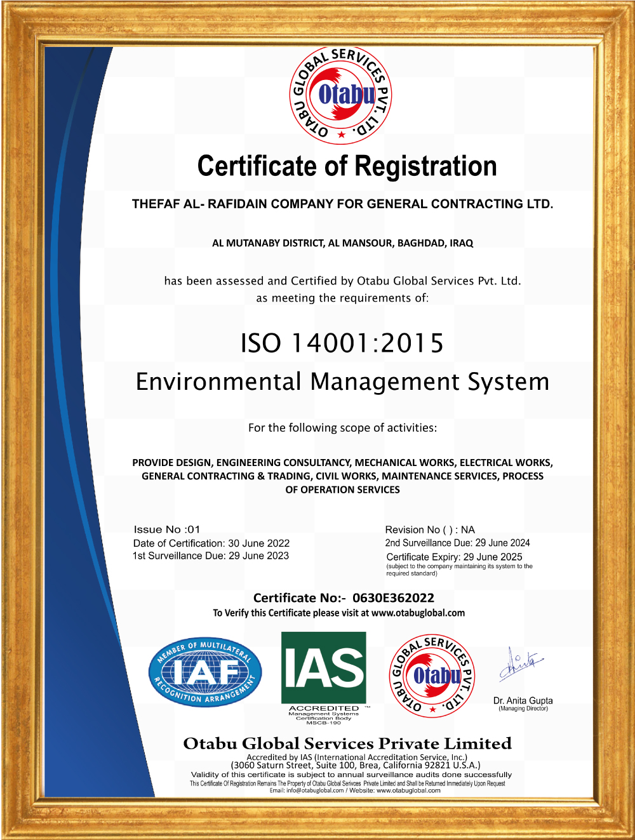635x840 pixels.
Task: Select the 'Dr. Anita Gupta' name text
Action: click(523, 700)
